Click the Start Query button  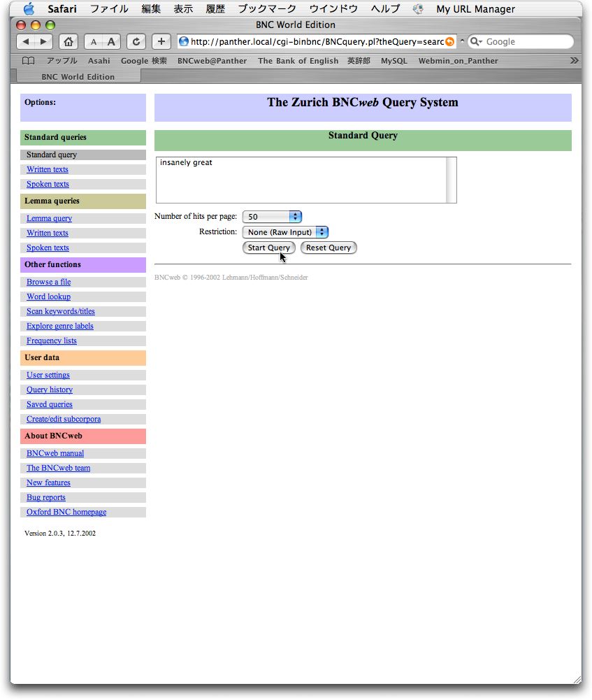[x=268, y=248]
